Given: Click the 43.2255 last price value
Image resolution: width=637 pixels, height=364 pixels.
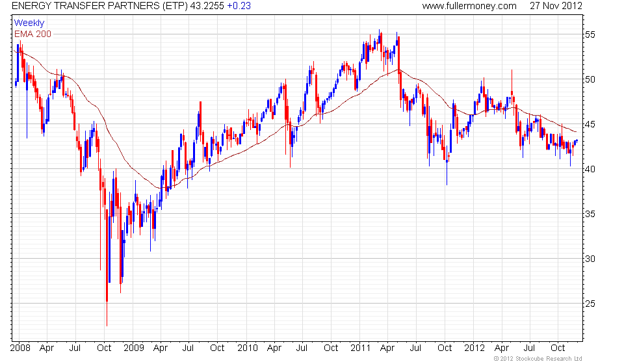Looking at the screenshot, I should [207, 6].
